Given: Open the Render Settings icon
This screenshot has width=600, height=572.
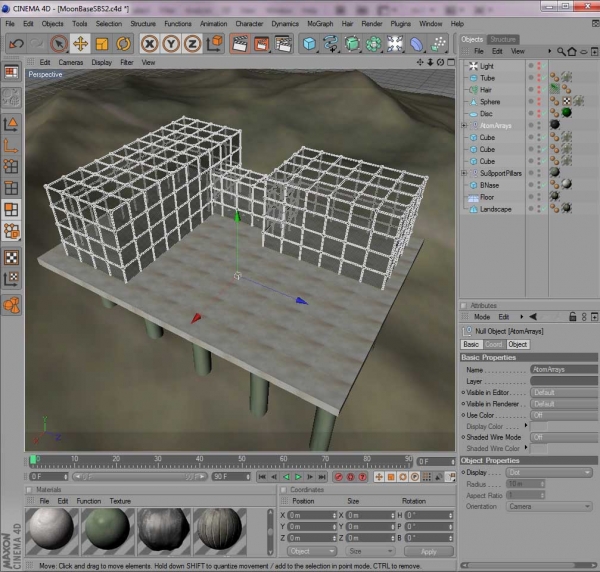Looking at the screenshot, I should pos(283,44).
